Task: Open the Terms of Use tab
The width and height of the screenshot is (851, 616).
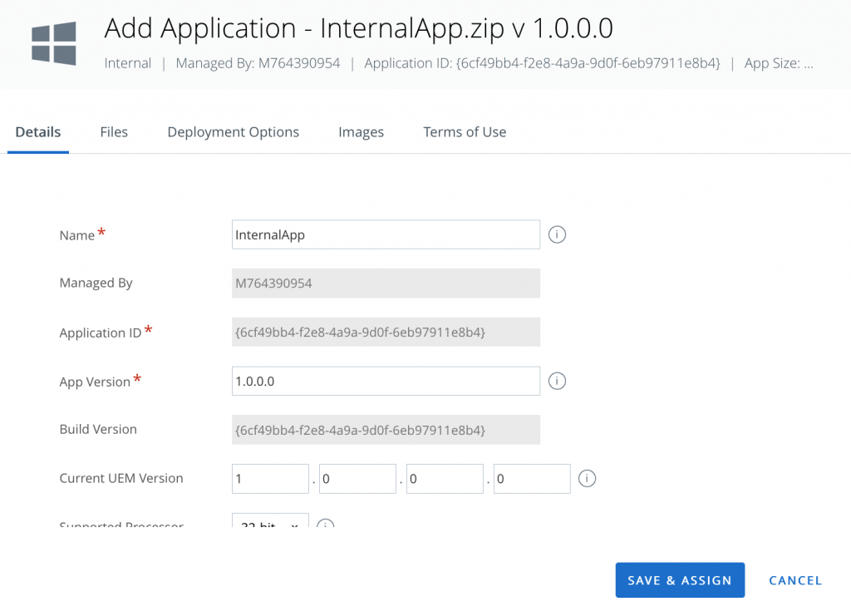Action: (465, 132)
